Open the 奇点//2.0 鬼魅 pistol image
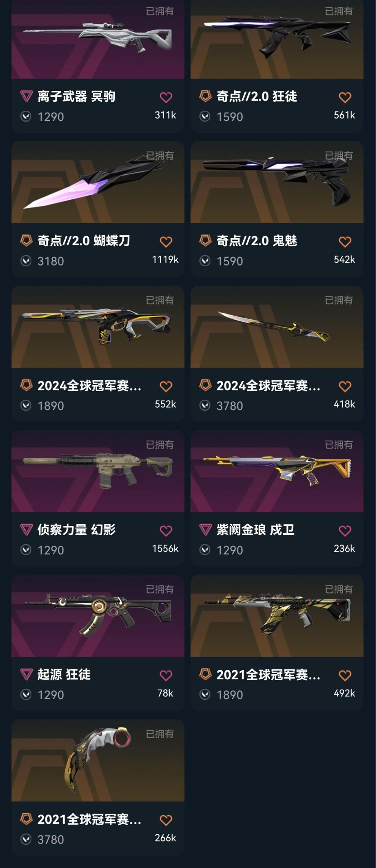This screenshot has height=868, width=376. (x=277, y=182)
